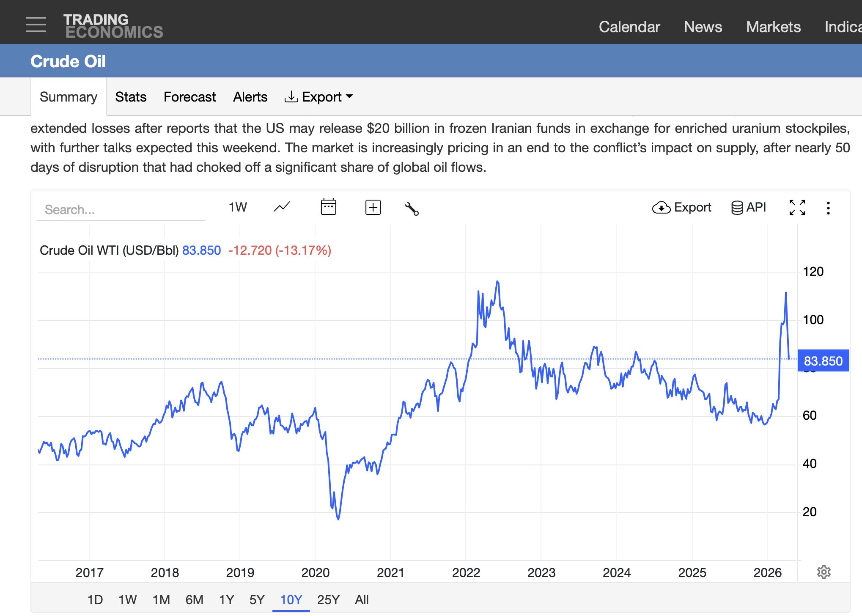
Task: Click the line chart type icon
Action: pos(282,207)
